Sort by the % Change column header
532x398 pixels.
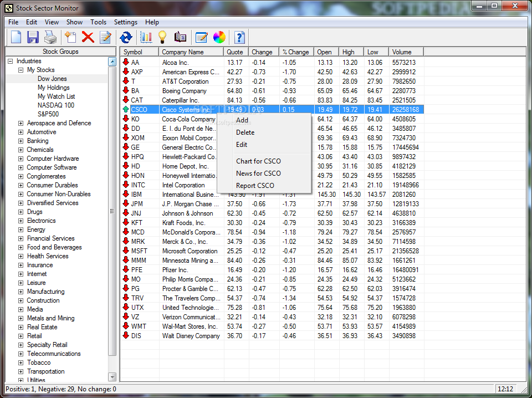click(296, 52)
